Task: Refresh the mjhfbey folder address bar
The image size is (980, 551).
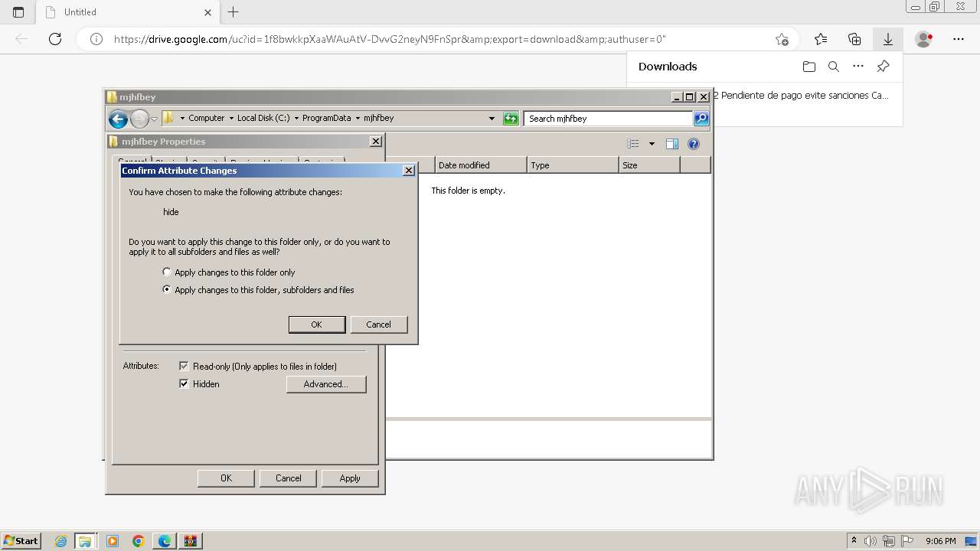Action: (511, 119)
